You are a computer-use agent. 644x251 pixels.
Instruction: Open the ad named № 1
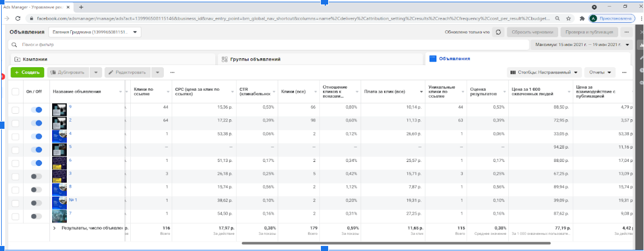tap(72, 200)
